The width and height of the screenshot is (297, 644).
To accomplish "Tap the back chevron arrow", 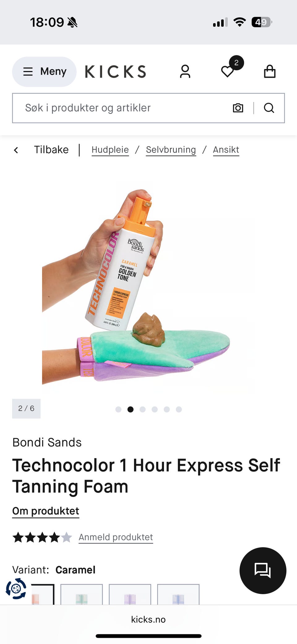I will pyautogui.click(x=16, y=150).
